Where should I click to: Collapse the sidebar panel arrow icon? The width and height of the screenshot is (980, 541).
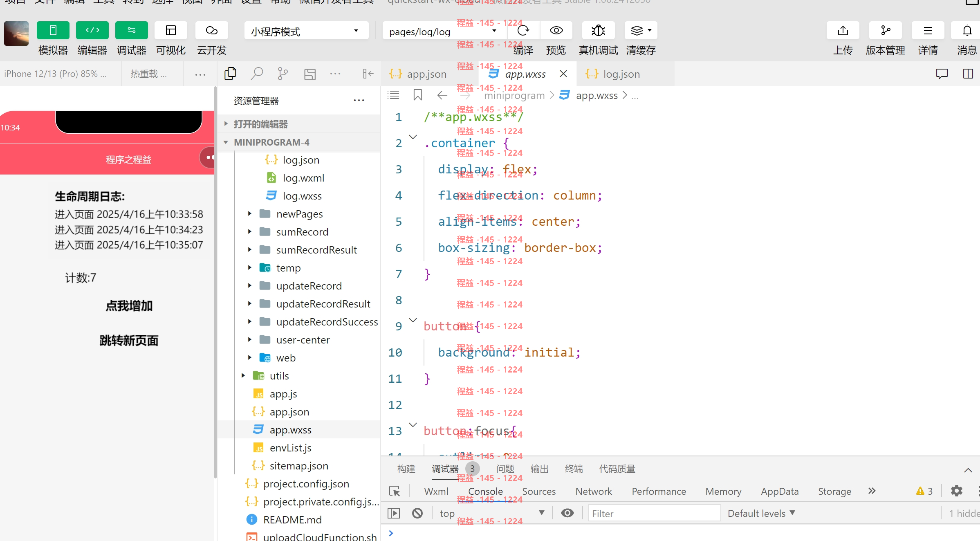(368, 74)
